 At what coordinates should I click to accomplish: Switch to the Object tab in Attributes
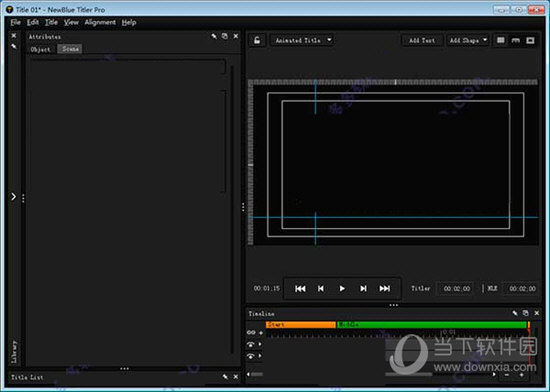point(41,49)
